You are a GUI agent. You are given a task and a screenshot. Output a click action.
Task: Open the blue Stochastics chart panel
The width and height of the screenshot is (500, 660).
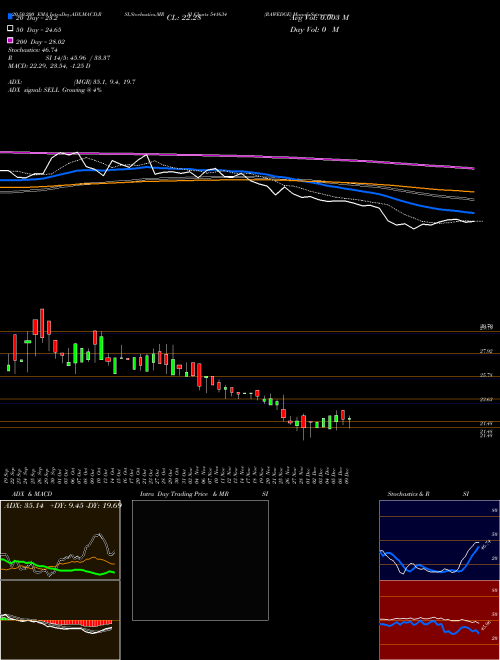[x=439, y=540]
